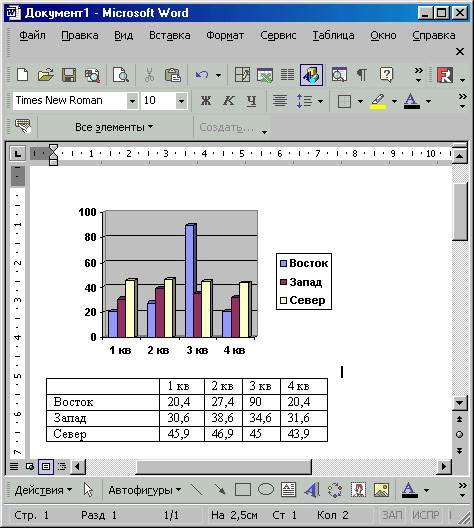
Task: Expand line spacing options arrow
Action: 320,101
